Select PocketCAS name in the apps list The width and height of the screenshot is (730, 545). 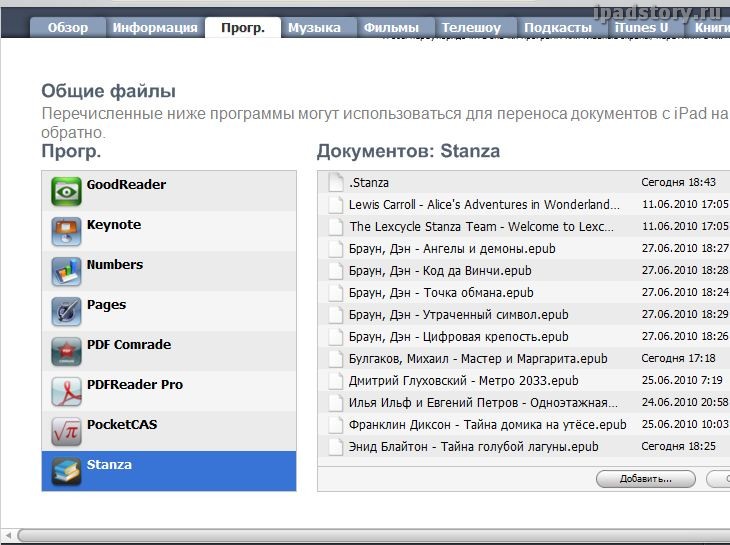[122, 425]
